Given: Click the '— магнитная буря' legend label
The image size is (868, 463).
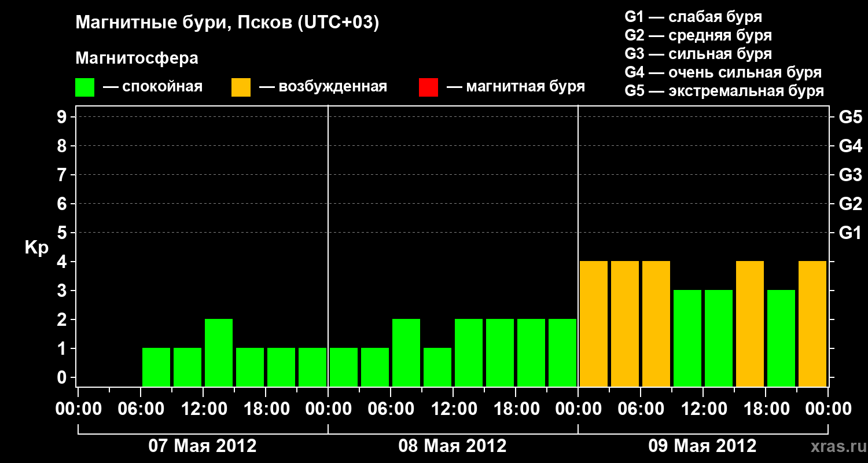Looking at the screenshot, I should click(516, 87).
